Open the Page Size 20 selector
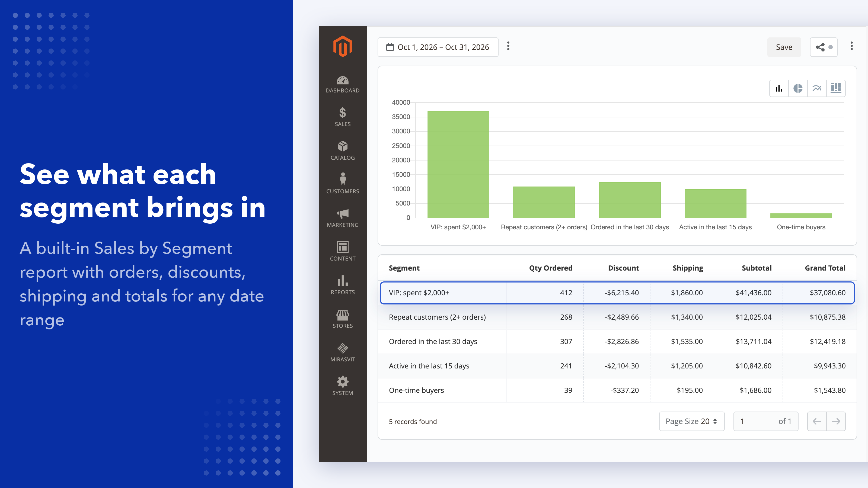The width and height of the screenshot is (868, 488). pos(691,421)
